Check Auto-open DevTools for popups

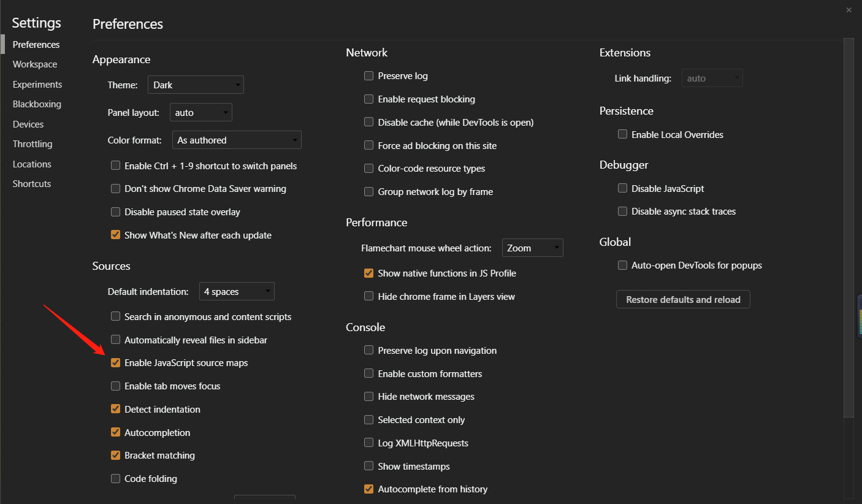(622, 265)
